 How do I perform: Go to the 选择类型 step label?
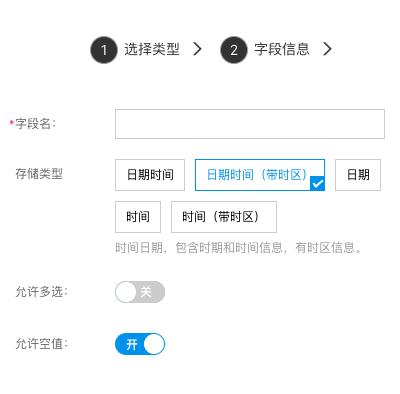click(152, 49)
